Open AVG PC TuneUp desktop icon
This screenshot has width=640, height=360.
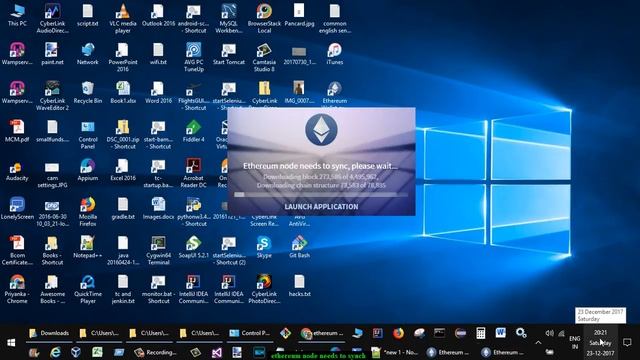click(x=193, y=57)
